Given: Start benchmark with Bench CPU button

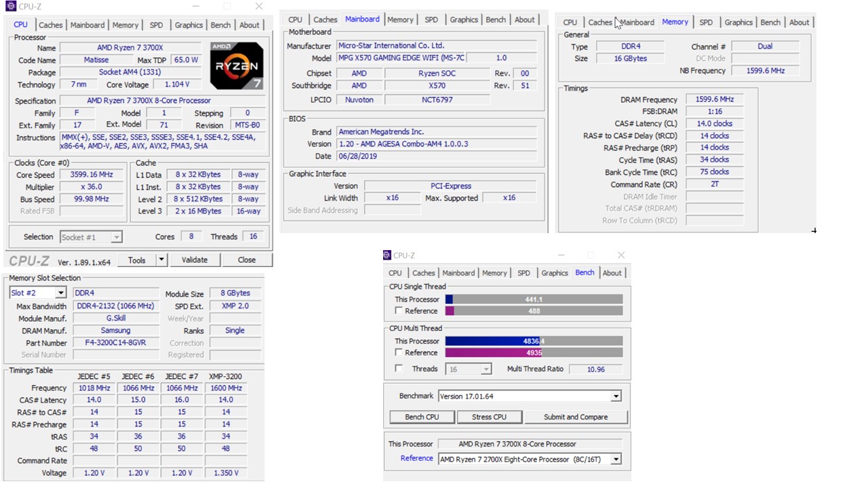Looking at the screenshot, I should [422, 417].
